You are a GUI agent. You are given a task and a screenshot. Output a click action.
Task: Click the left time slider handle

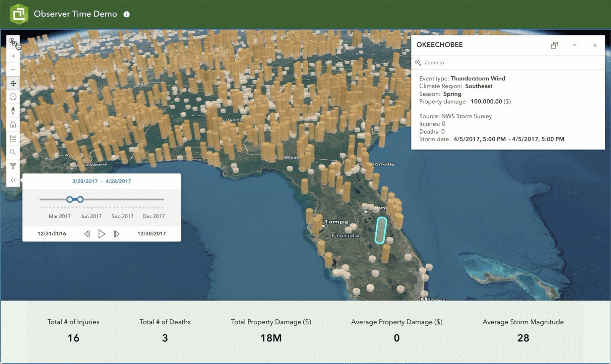(x=70, y=199)
